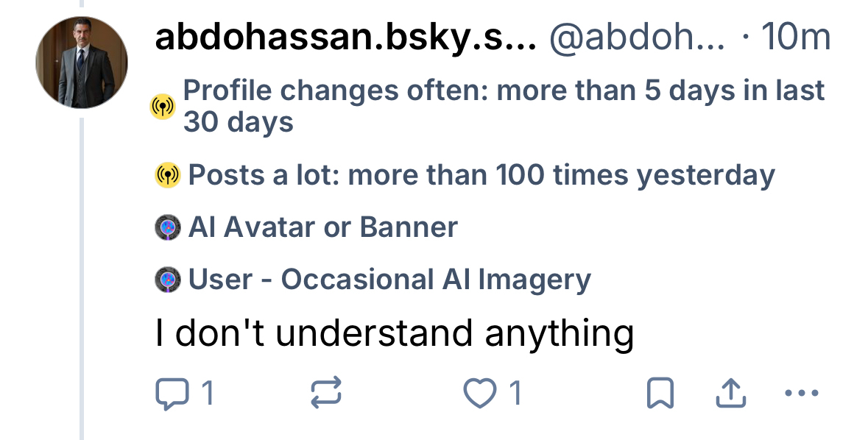Like the post with the heart icon
Image resolution: width=868 pixels, height=440 pixels.
click(479, 394)
